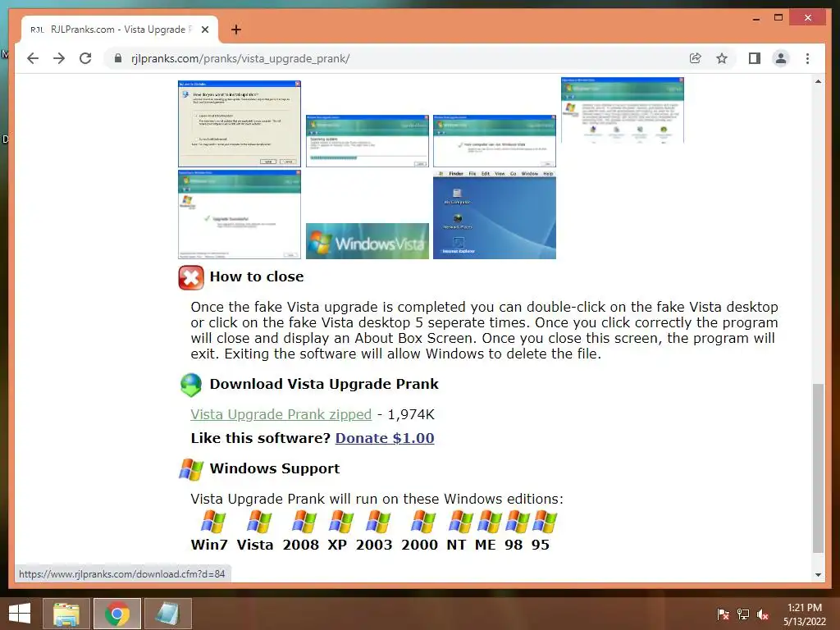Click the 2008 Windows logo icon
840x630 pixels.
pyautogui.click(x=304, y=521)
